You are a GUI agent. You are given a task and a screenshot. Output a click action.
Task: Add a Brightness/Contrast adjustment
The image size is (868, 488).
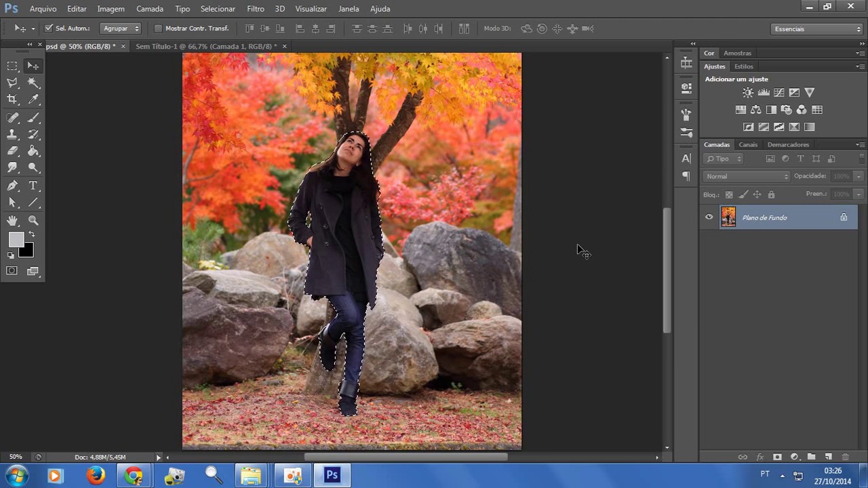(747, 93)
